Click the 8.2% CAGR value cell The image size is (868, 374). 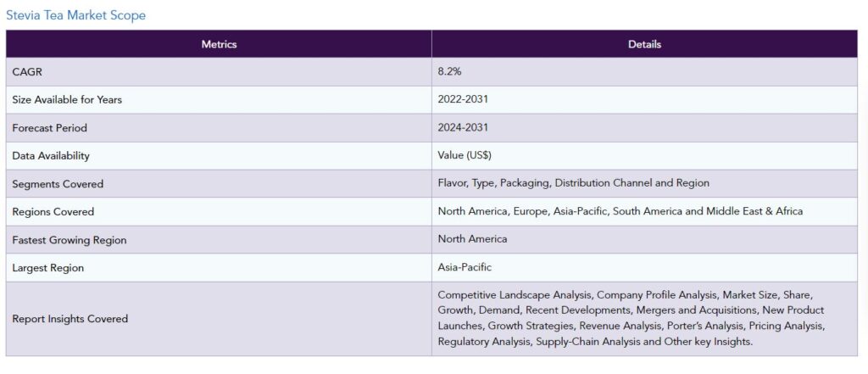click(x=450, y=72)
